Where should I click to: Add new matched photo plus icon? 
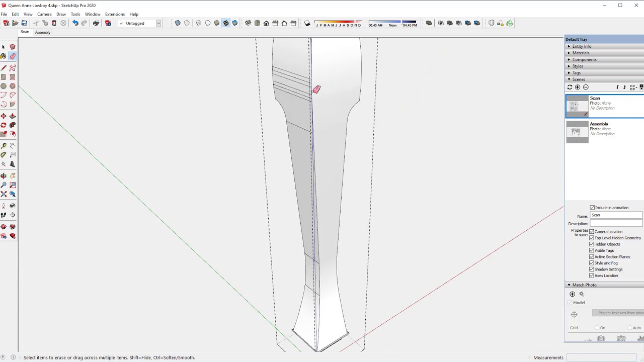[572, 294]
